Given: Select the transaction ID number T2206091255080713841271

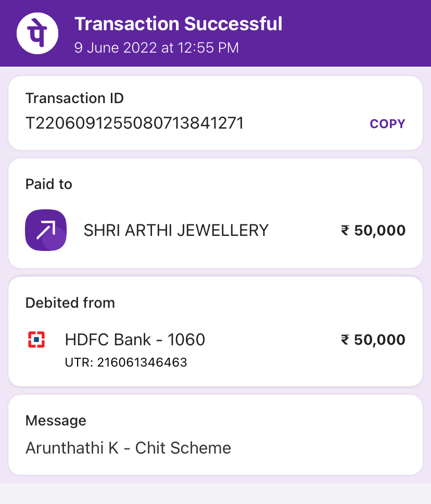Looking at the screenshot, I should [x=135, y=123].
